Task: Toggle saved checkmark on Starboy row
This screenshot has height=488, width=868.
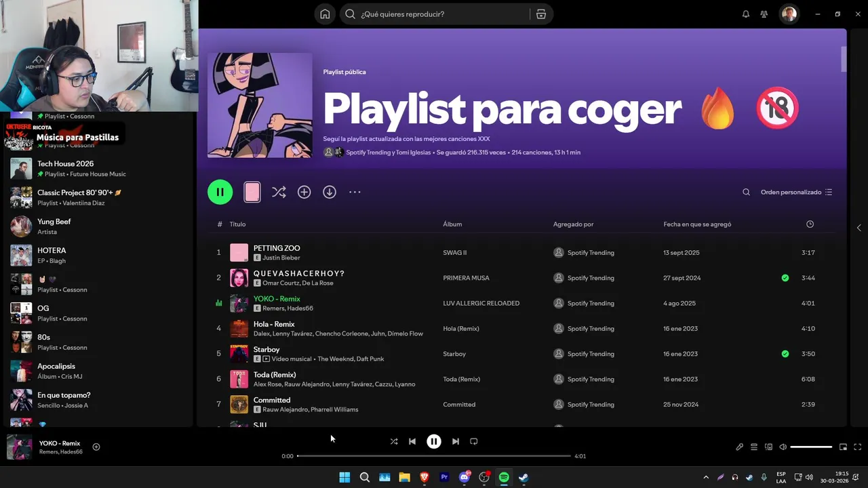Action: point(785,354)
